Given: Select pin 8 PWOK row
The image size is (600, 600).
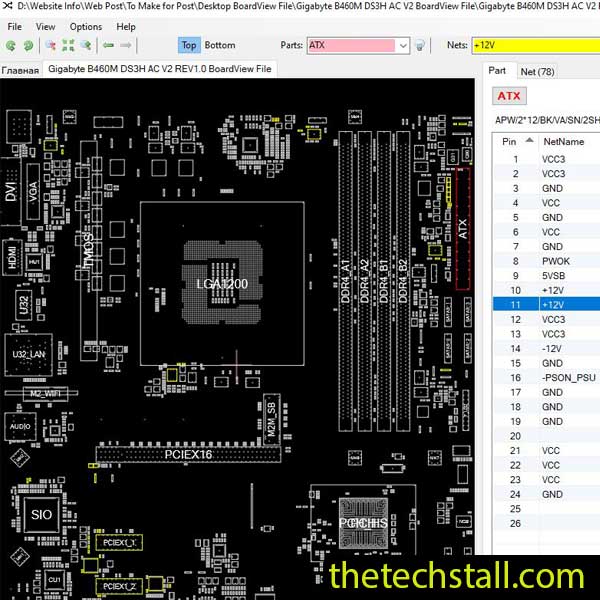Looking at the screenshot, I should pos(546,261).
